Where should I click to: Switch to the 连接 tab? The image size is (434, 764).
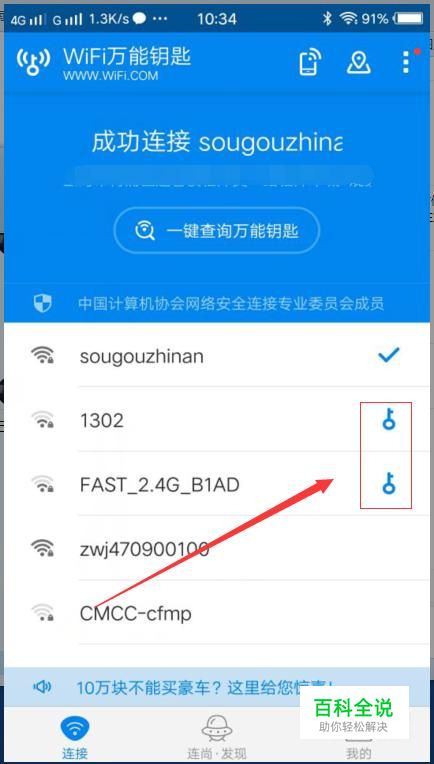[75, 735]
